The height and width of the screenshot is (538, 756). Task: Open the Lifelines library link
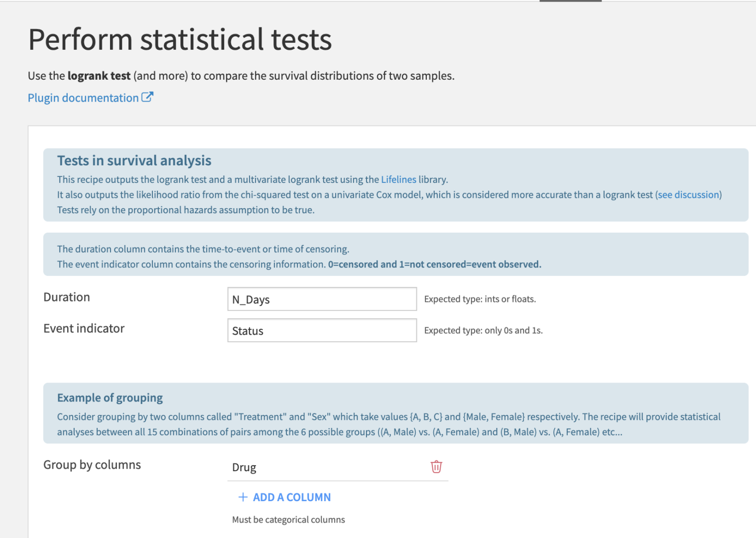(398, 179)
